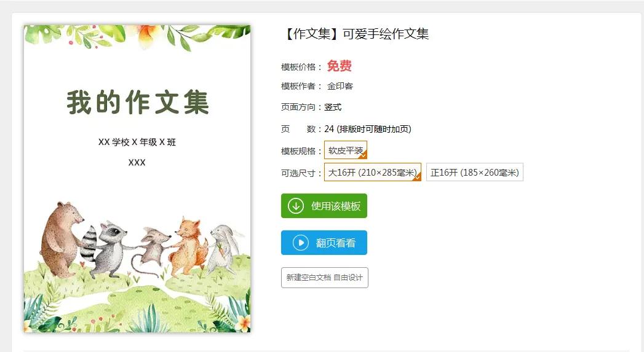Click the 翻页看看 text label

[336, 243]
